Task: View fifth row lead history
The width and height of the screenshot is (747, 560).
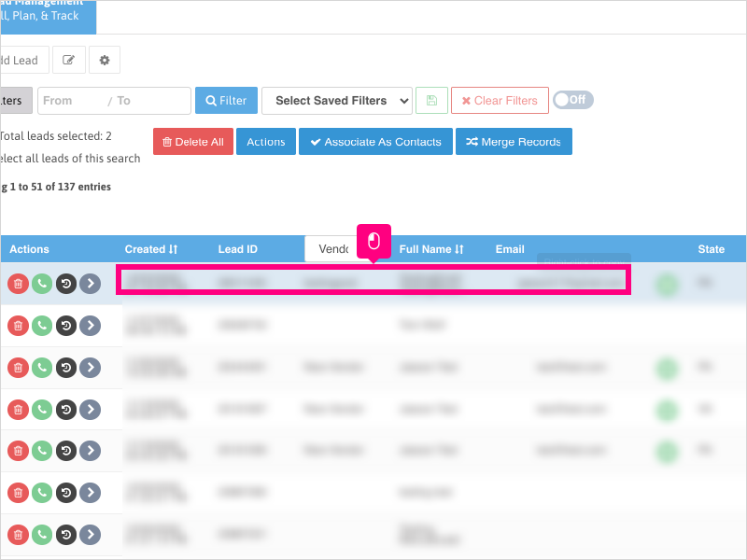Action: coord(66,451)
